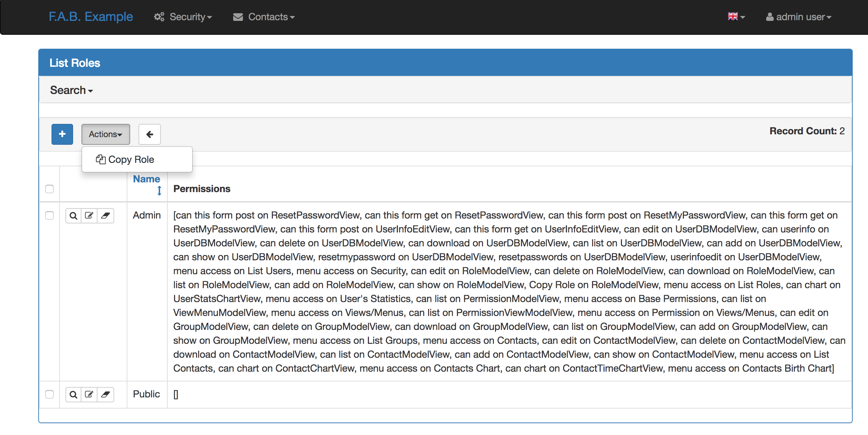Click the Copy Role action icon
Image resolution: width=868 pixels, height=435 pixels.
(100, 159)
